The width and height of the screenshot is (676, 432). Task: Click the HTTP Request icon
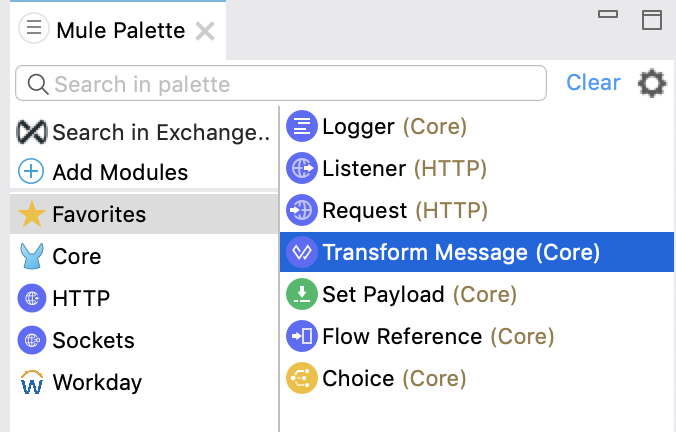point(301,211)
